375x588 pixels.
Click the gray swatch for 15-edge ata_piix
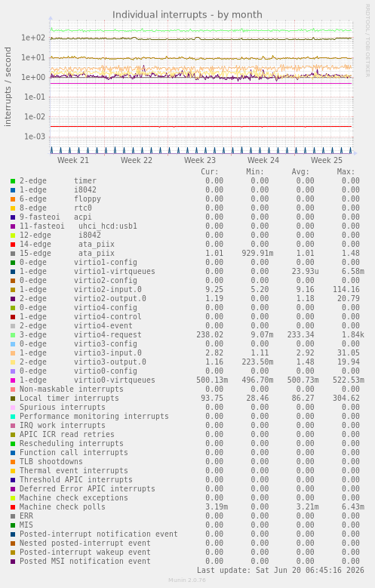[13, 254]
